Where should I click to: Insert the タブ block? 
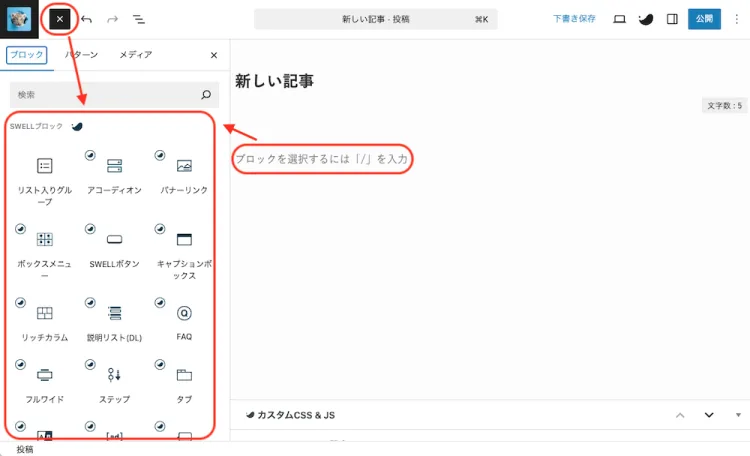point(184,384)
